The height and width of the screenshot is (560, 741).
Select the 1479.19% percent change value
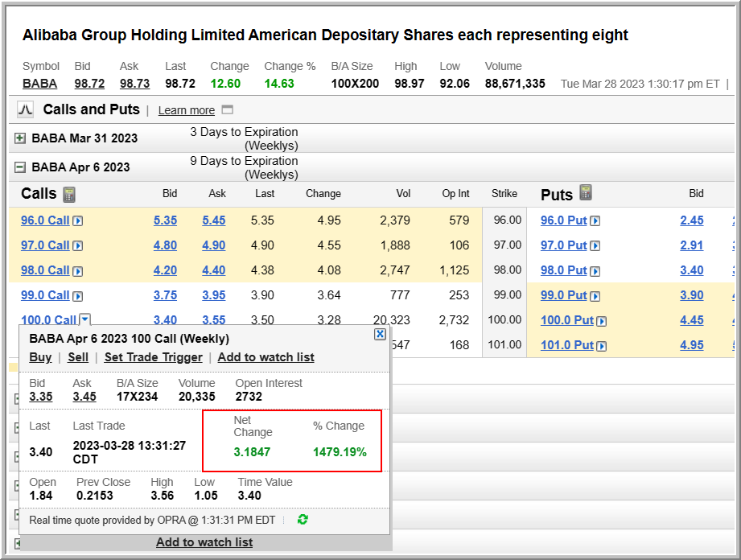pyautogui.click(x=340, y=452)
